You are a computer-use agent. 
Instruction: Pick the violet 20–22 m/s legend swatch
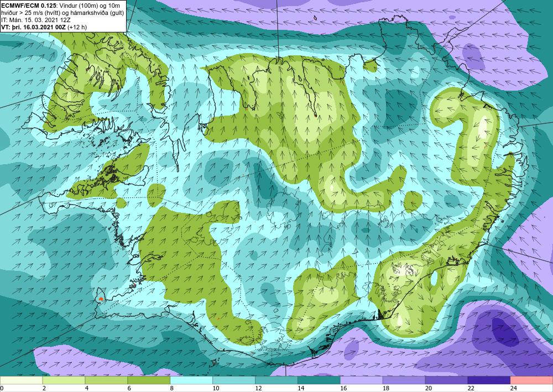[446, 380]
